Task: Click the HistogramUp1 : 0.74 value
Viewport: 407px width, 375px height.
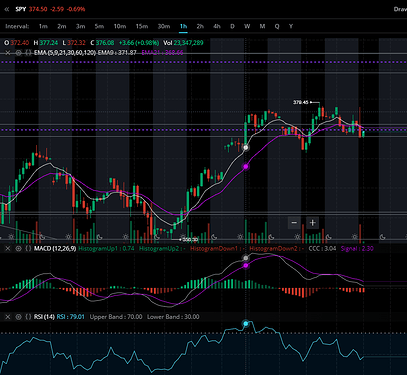Action: point(106,248)
